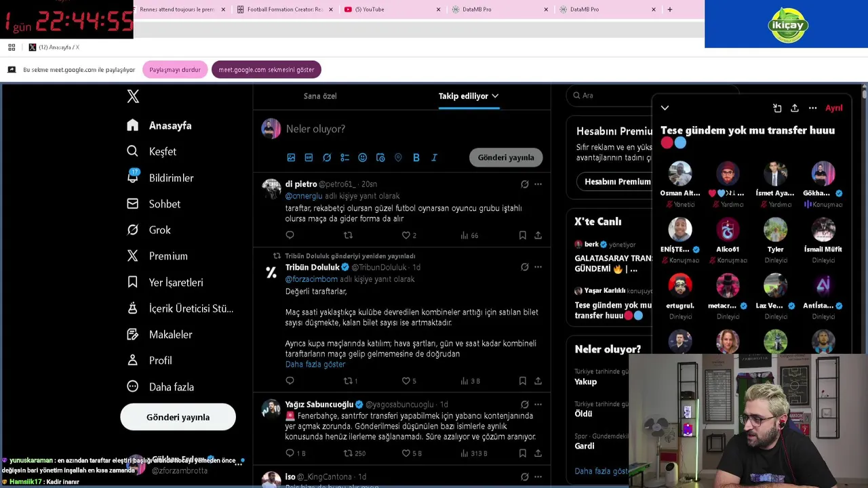Bookmark Yağız Sabuncuoğlu's post
Viewport: 868px width, 488px height.
click(x=522, y=453)
